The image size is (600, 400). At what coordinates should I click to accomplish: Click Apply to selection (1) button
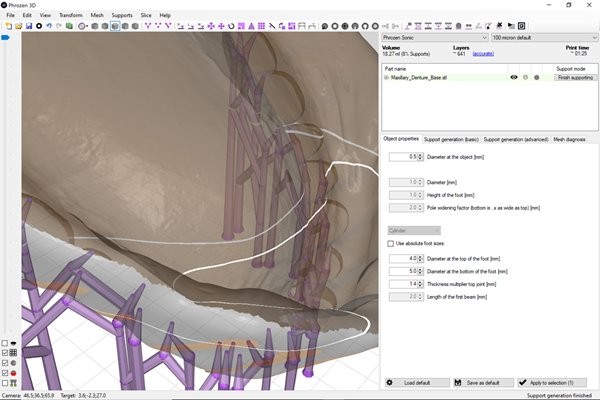click(561, 382)
